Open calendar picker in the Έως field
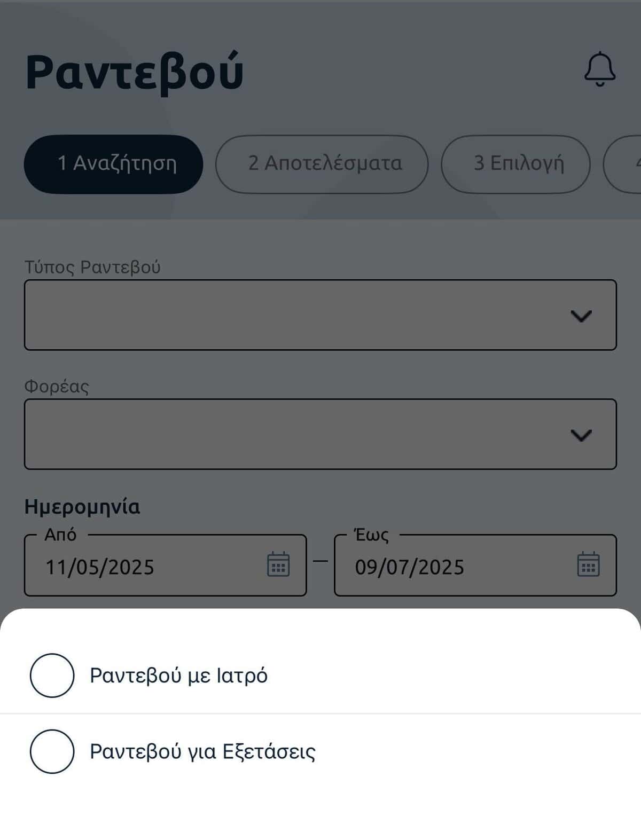This screenshot has width=641, height=840. pyautogui.click(x=588, y=564)
